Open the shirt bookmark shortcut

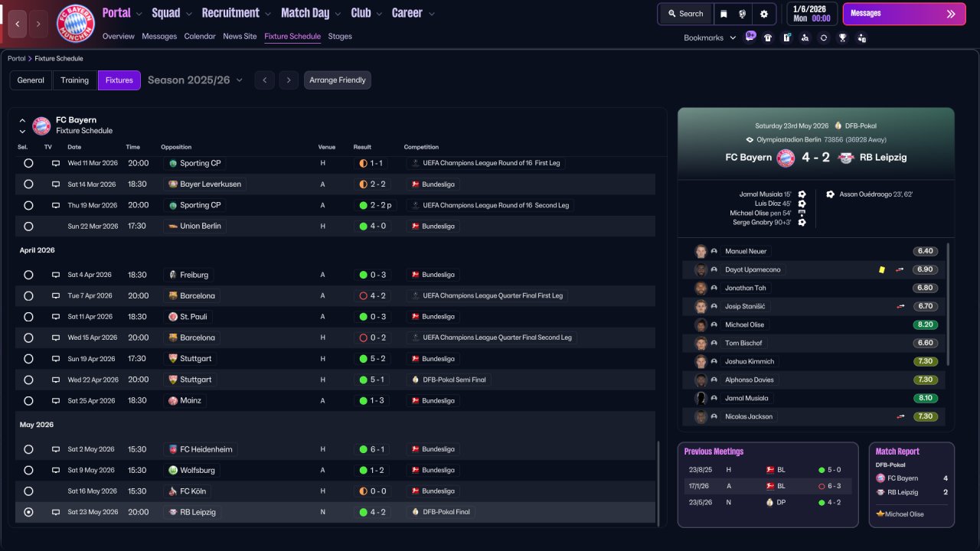[x=768, y=37]
